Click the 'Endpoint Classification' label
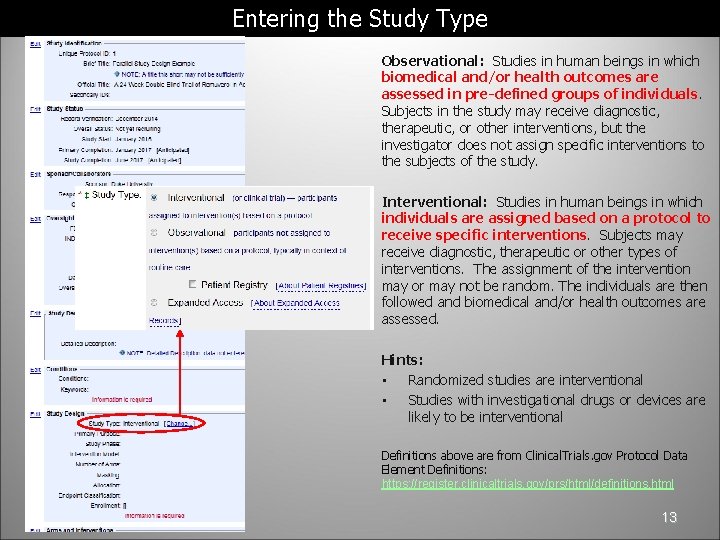 pos(89,495)
